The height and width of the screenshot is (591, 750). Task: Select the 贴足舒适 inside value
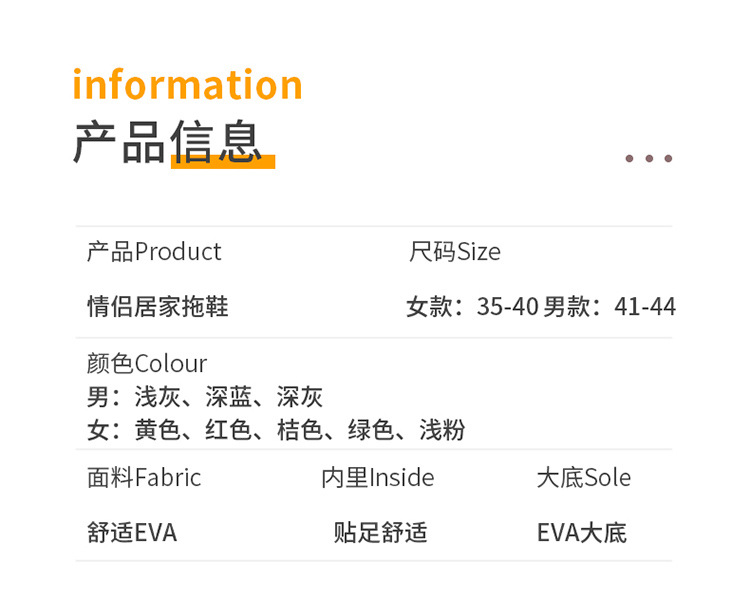coord(381,532)
